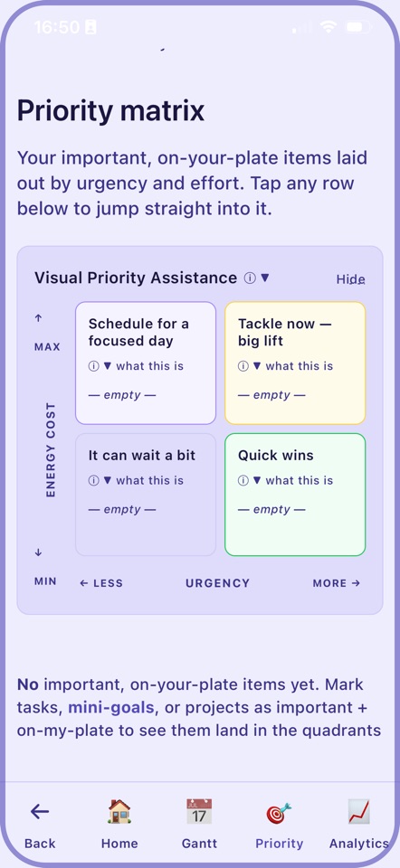Open the Analytics chart icon
This screenshot has height=868, width=400.
click(x=358, y=812)
